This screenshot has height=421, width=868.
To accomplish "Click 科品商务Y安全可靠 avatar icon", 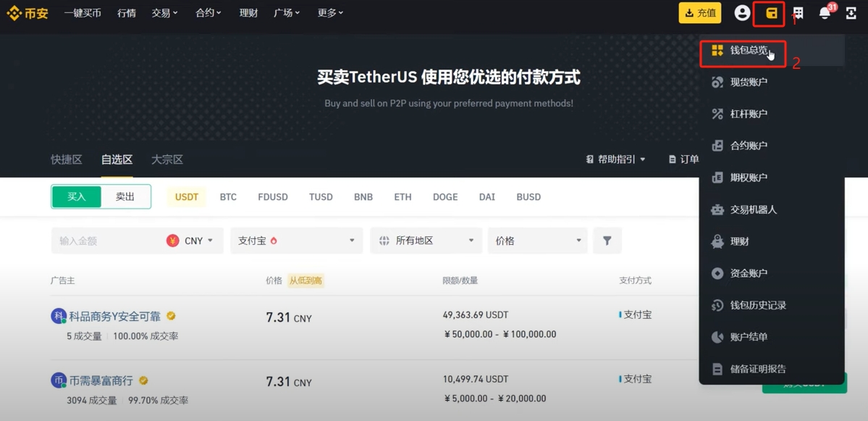I will [x=58, y=317].
